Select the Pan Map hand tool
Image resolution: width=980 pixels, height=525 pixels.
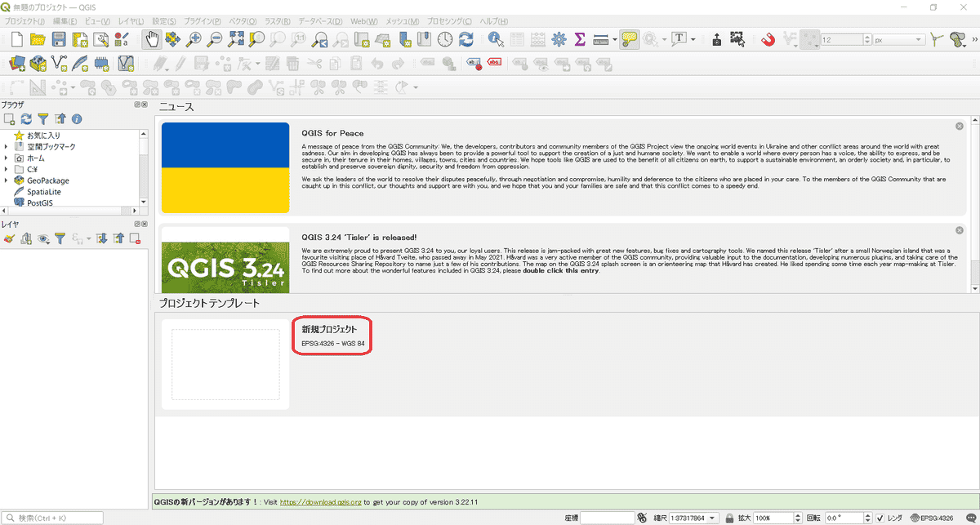pyautogui.click(x=152, y=38)
